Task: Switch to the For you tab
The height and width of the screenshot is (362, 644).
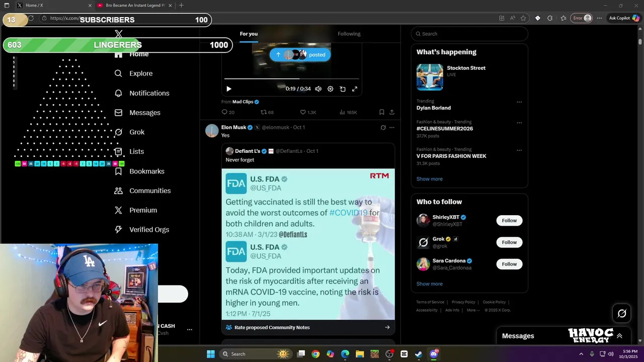Action: 249,34
